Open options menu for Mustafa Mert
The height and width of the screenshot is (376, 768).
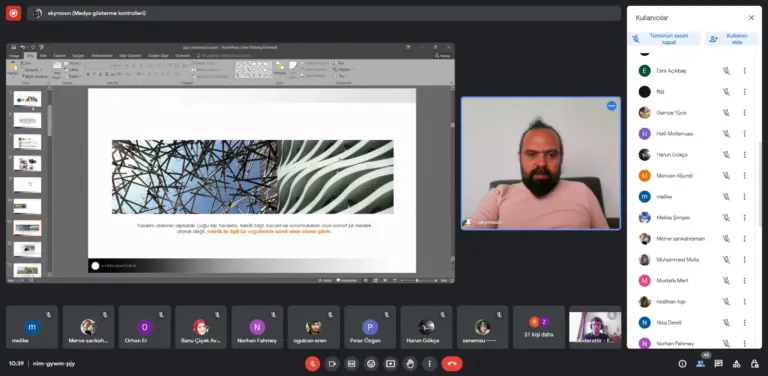coord(744,281)
